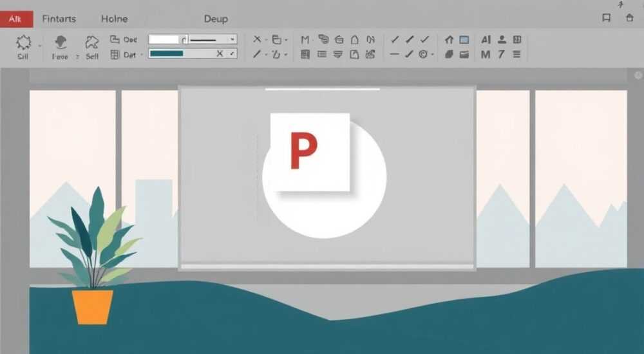Open dropdown next to the X tool icon
644x354 pixels.
tap(266, 40)
